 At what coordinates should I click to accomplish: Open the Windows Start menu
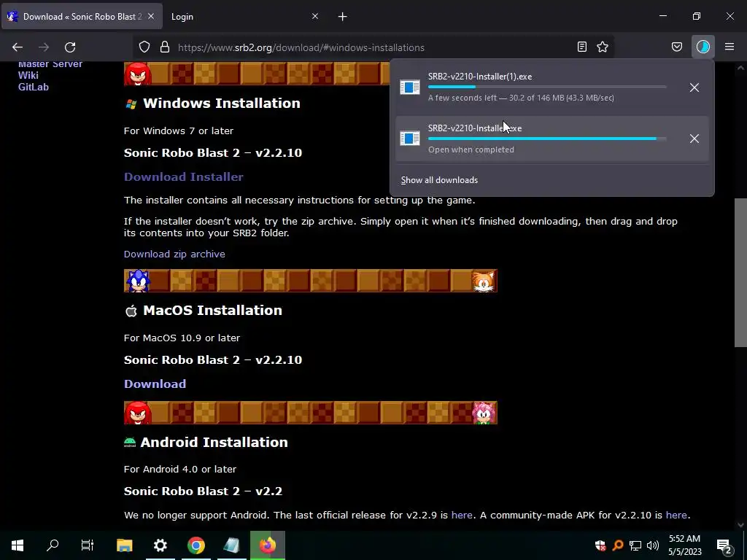[x=18, y=545]
